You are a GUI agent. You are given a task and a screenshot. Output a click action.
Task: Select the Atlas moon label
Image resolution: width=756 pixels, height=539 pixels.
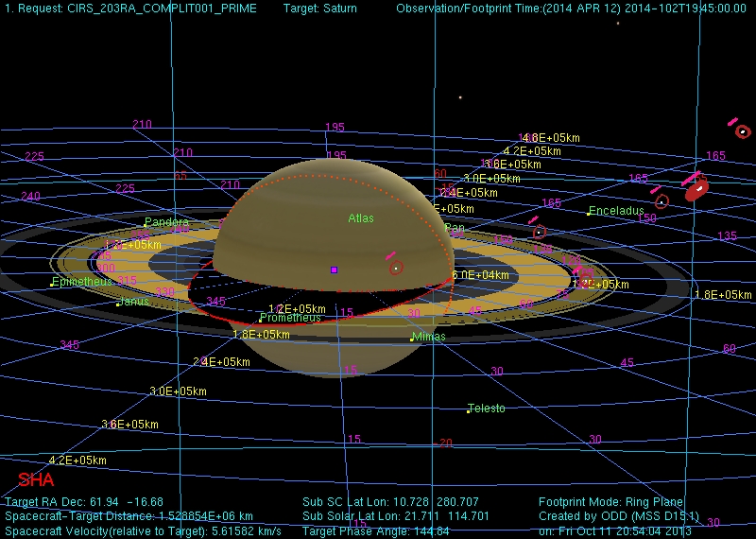click(361, 218)
